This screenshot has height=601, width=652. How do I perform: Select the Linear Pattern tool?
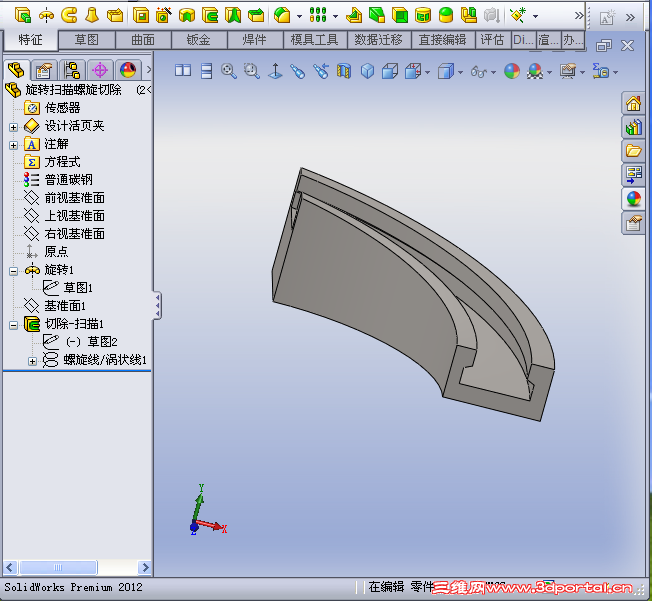coord(318,15)
